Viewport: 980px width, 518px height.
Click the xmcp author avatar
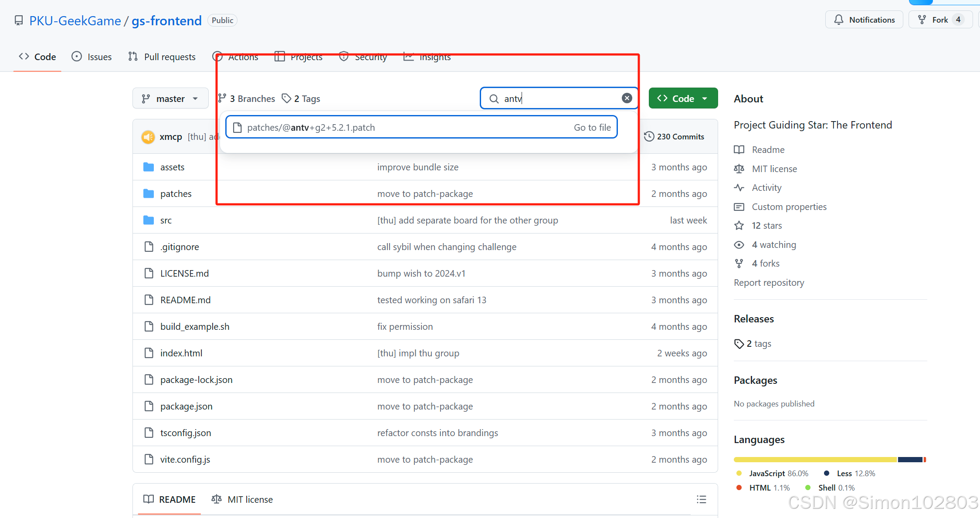(x=148, y=137)
